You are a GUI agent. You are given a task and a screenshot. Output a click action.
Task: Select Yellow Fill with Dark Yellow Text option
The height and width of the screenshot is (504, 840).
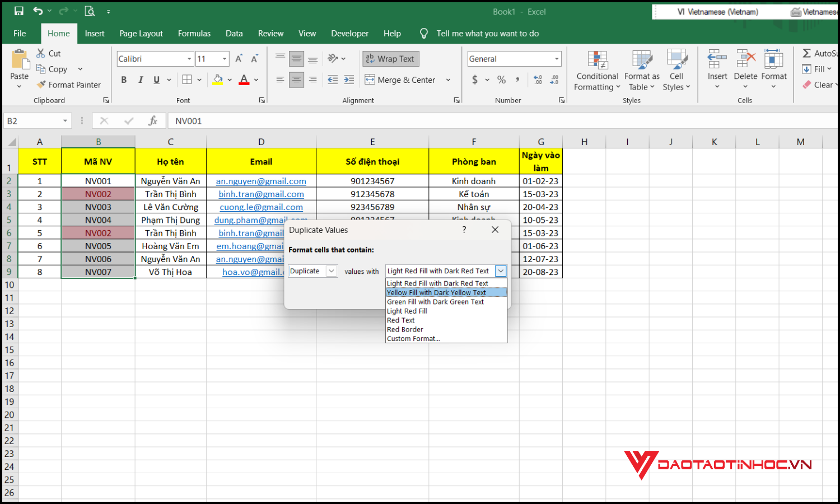click(x=446, y=292)
